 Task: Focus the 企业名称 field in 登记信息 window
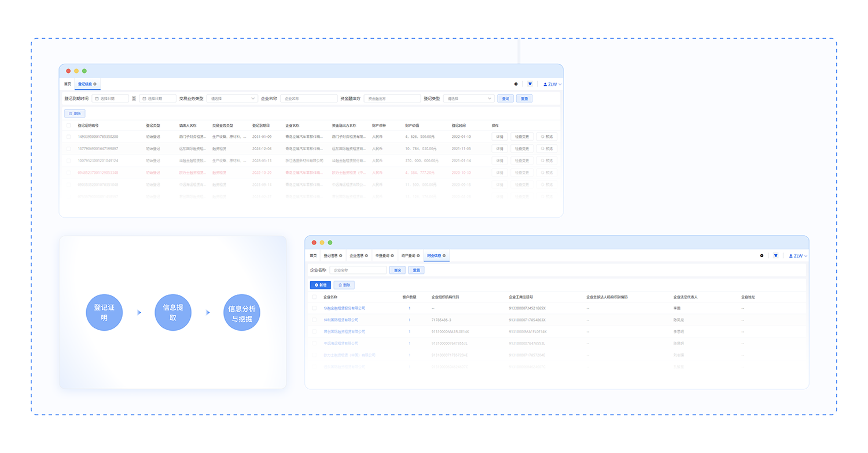[x=309, y=98]
